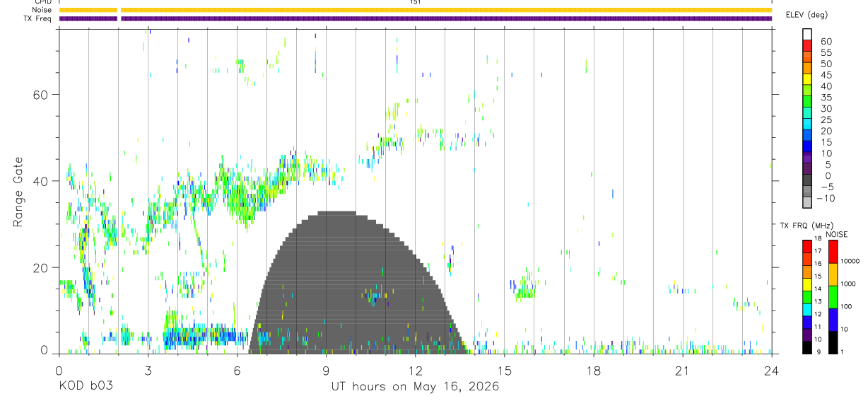Click the 3 tick label on UT axis
The width and height of the screenshot is (868, 401).
tap(148, 371)
